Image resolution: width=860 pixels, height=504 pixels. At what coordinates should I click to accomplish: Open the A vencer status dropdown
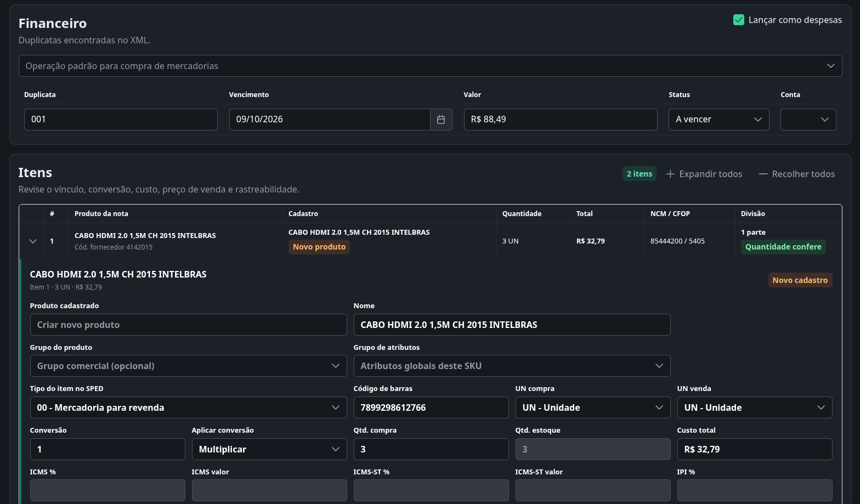pyautogui.click(x=718, y=120)
